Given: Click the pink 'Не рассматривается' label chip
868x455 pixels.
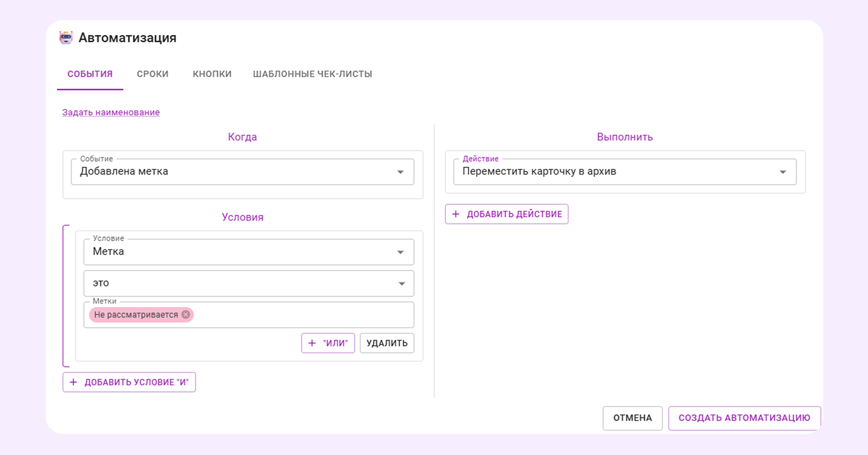Looking at the screenshot, I should coord(136,315).
